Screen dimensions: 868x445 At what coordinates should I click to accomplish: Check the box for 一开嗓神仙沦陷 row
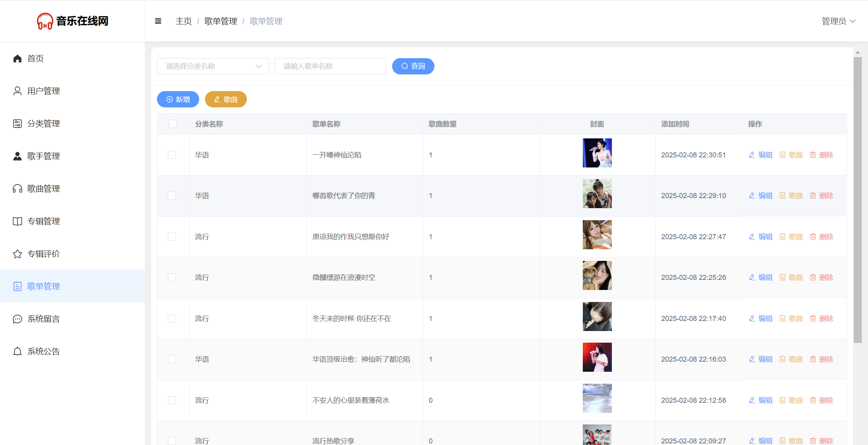click(x=172, y=155)
